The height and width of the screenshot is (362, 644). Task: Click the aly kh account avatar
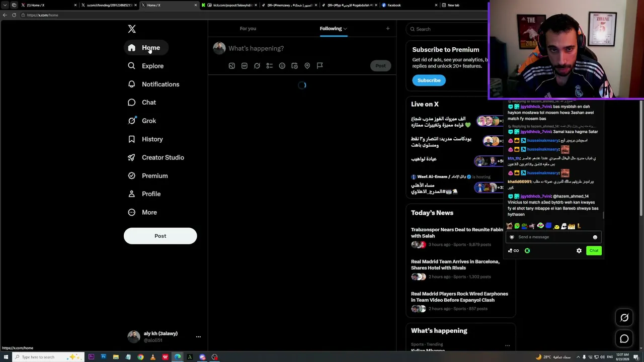[x=133, y=337]
